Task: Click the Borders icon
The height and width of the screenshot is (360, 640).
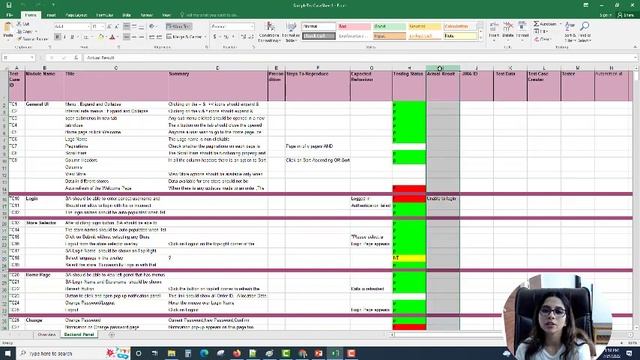Action: point(86,37)
